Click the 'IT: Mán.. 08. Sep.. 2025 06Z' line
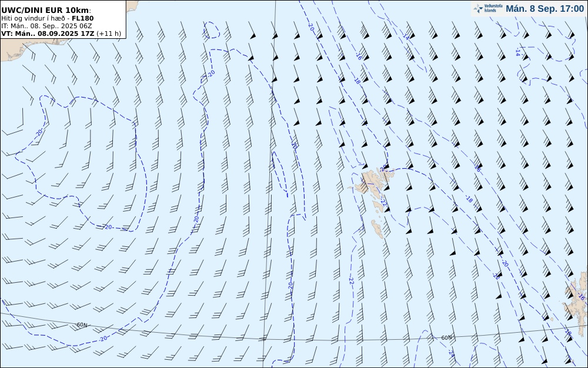Screen dimensions: 588x368 tap(46, 26)
